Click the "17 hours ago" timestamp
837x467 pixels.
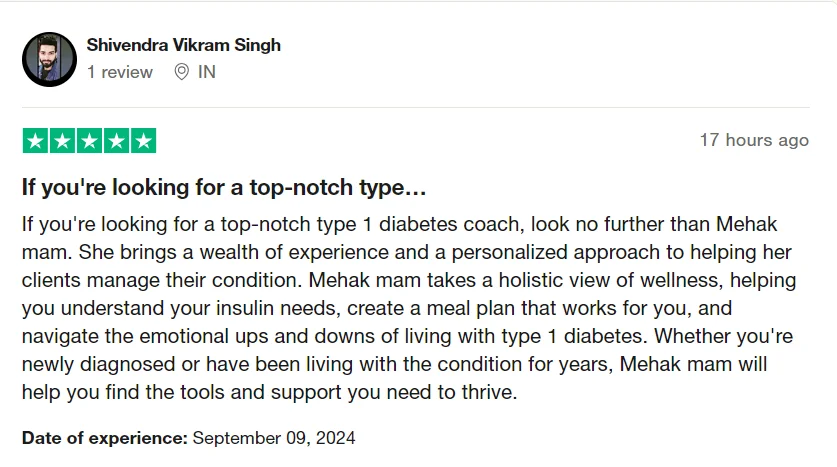tap(753, 140)
